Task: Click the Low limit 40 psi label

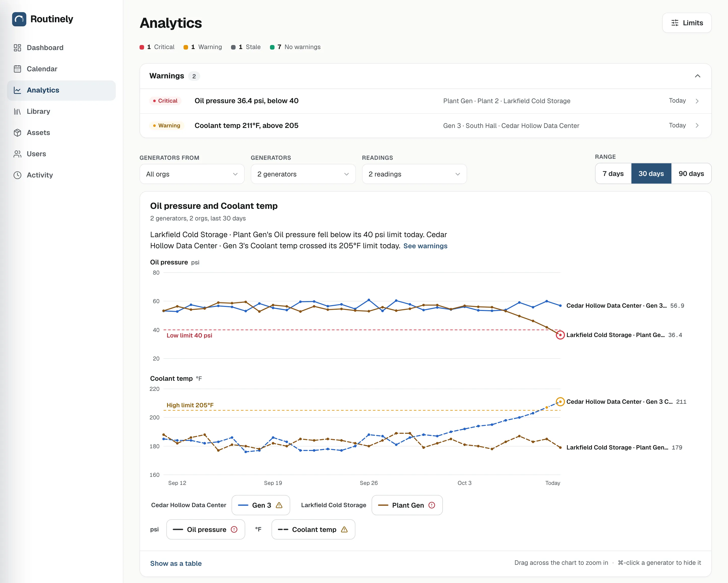Action: tap(189, 335)
